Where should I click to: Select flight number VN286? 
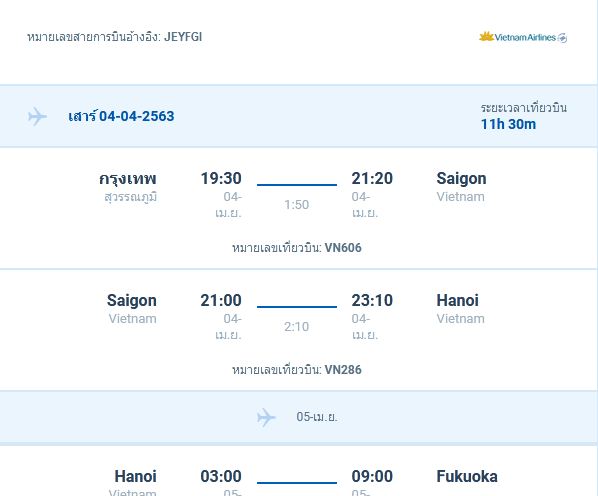[343, 370]
